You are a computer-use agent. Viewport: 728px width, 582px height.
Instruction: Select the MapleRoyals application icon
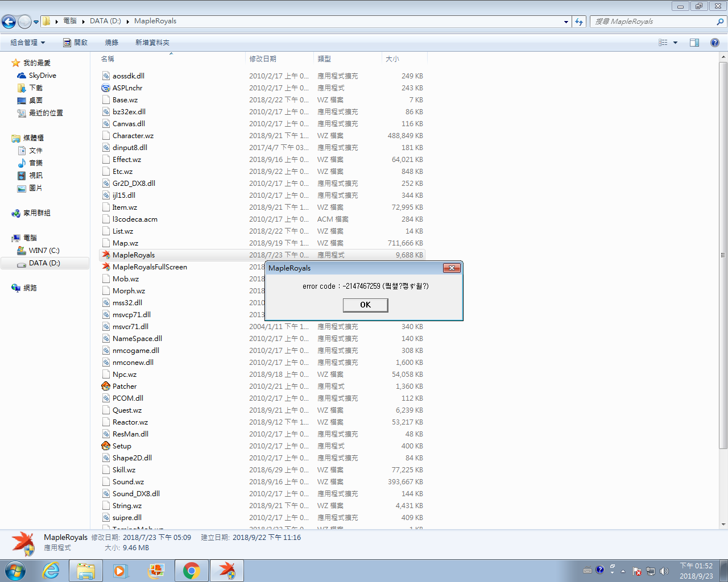pos(106,255)
